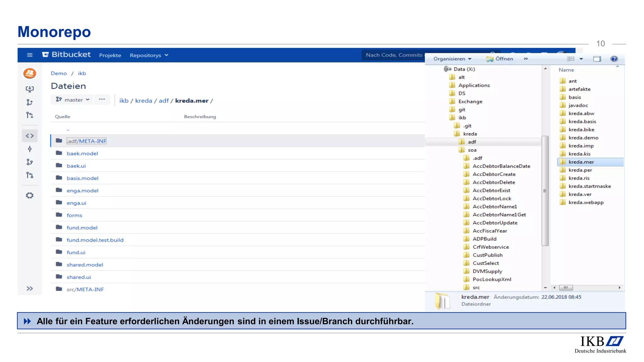Image resolution: width=644 pixels, height=362 pixels.
Task: Open the Commits icon in sidebar
Action: click(30, 149)
